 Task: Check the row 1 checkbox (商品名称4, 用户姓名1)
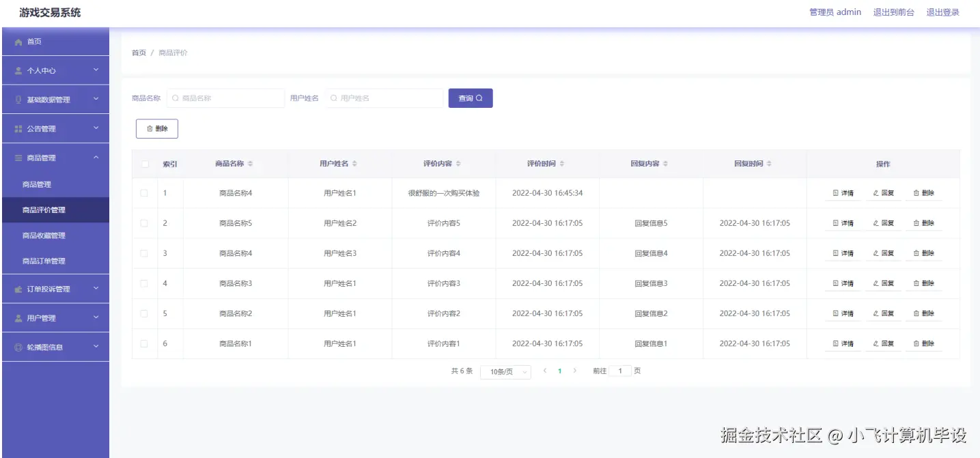[x=144, y=193]
